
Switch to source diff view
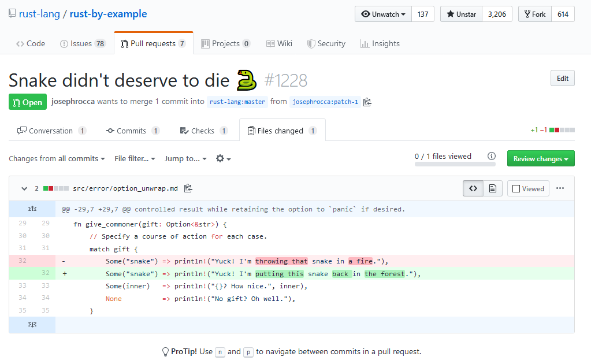(x=473, y=188)
